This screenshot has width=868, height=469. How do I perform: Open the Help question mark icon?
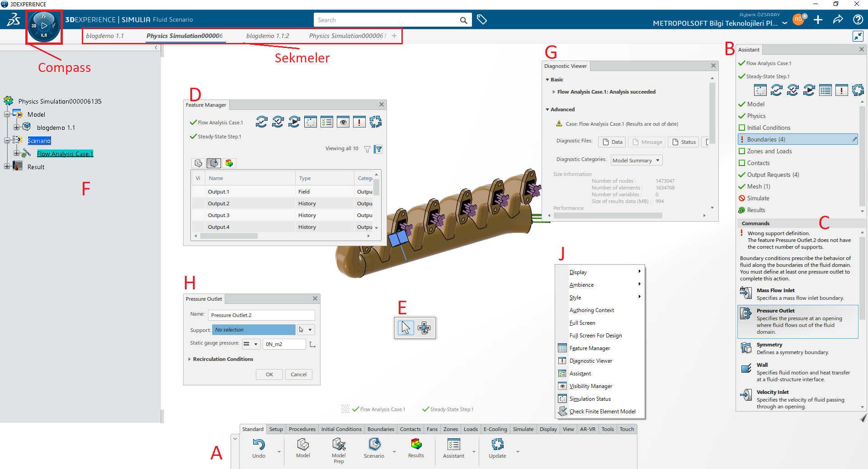858,19
